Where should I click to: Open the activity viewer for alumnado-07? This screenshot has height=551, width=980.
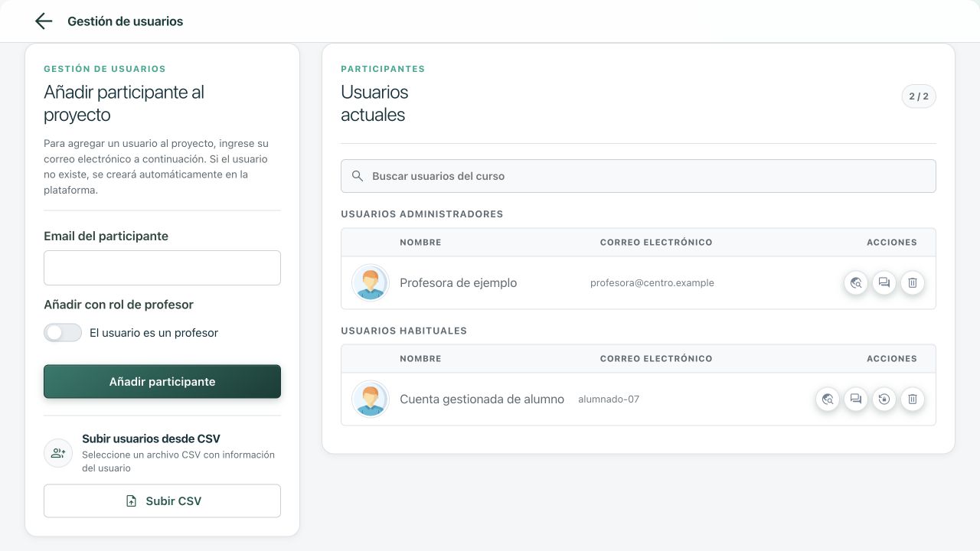click(828, 399)
